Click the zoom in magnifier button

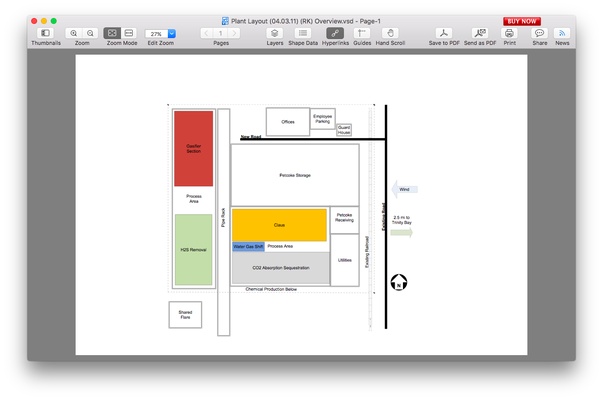tap(74, 34)
